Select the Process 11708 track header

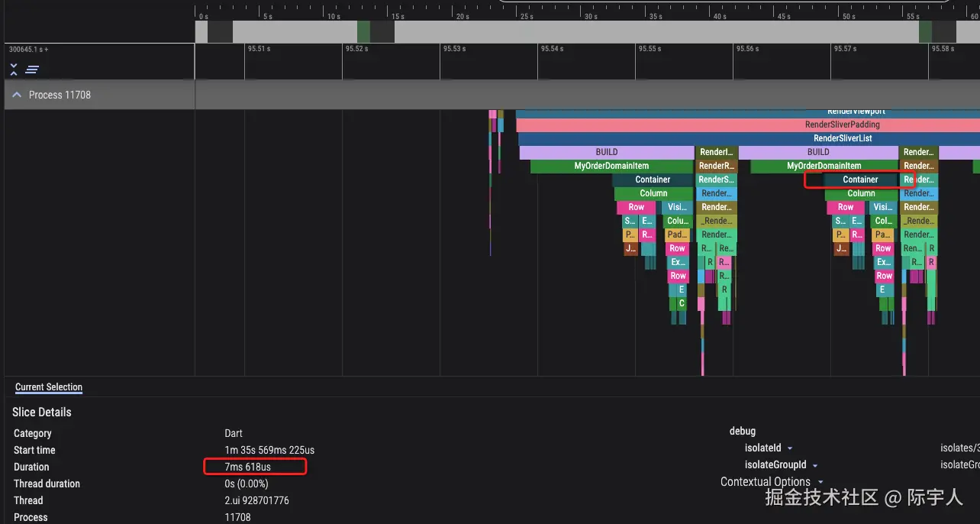click(x=99, y=95)
